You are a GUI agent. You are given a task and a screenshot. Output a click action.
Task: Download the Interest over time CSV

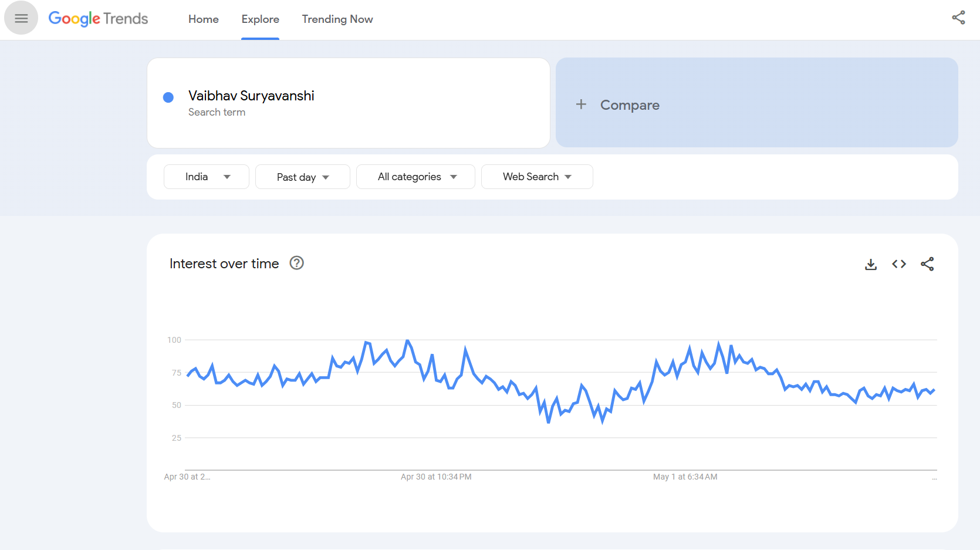coord(871,264)
